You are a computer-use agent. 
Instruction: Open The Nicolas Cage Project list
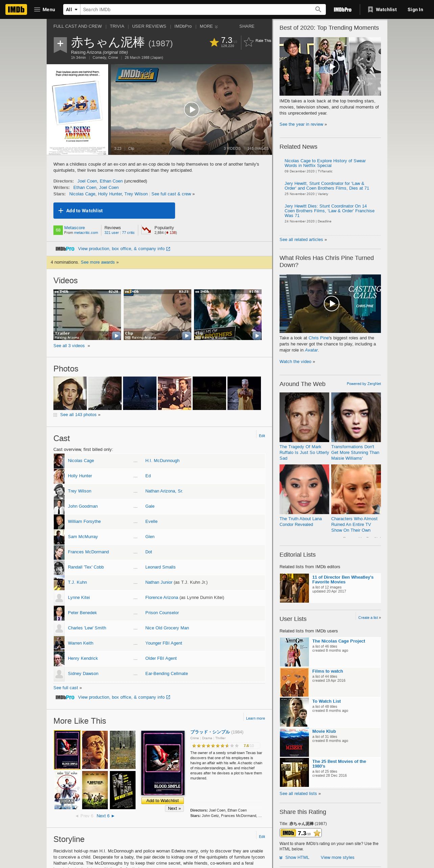point(339,641)
